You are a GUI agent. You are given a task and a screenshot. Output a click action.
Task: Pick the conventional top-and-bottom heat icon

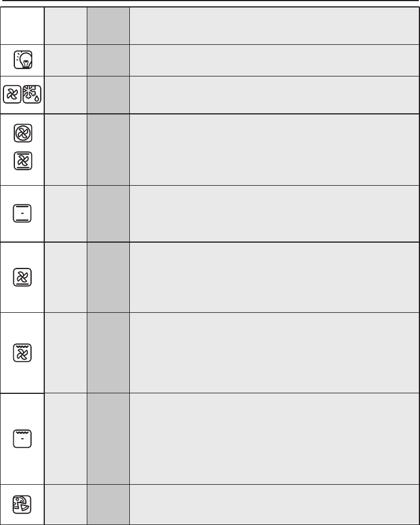22,213
